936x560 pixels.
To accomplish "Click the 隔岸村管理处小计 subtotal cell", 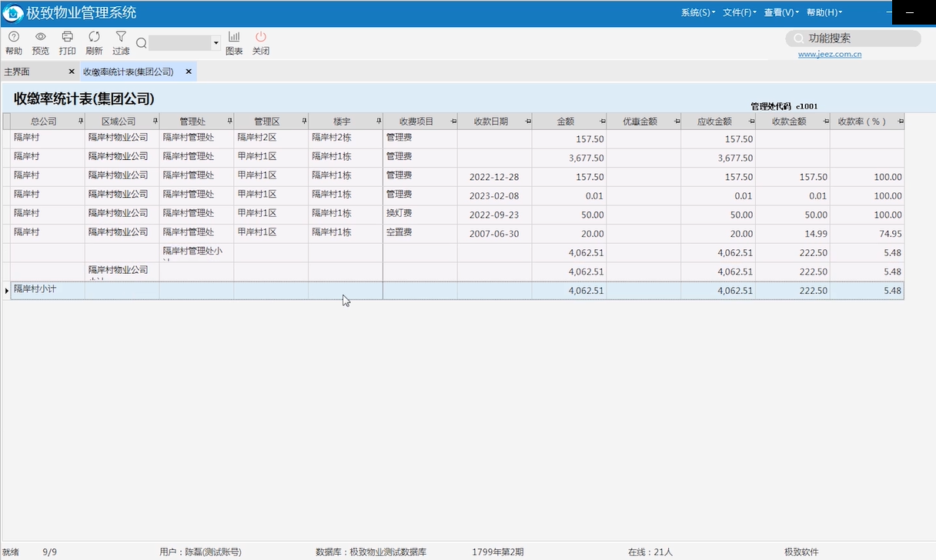I will point(196,252).
